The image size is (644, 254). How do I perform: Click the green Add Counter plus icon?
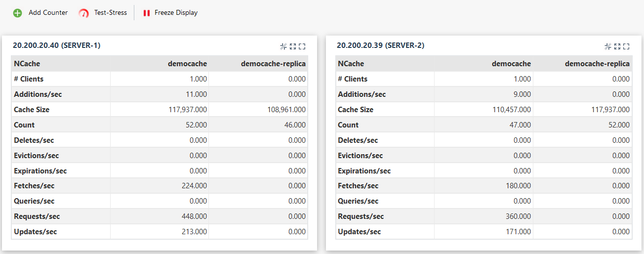click(17, 13)
